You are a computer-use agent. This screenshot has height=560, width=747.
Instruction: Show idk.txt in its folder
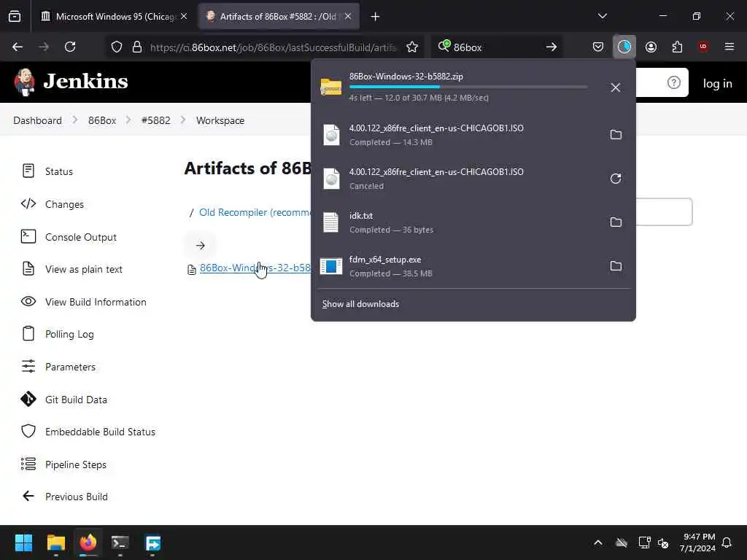tap(616, 222)
